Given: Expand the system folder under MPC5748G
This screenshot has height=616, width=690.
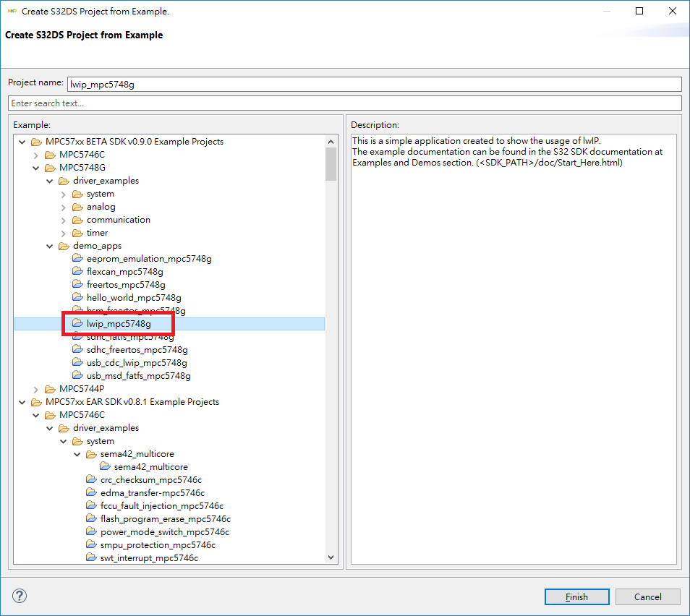Looking at the screenshot, I should click(x=64, y=194).
